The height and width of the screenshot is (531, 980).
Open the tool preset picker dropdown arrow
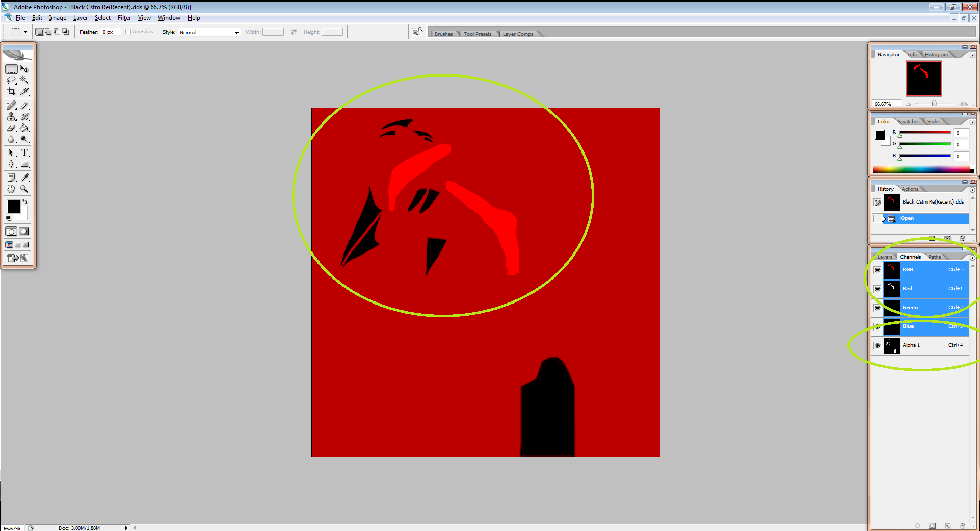coord(25,32)
